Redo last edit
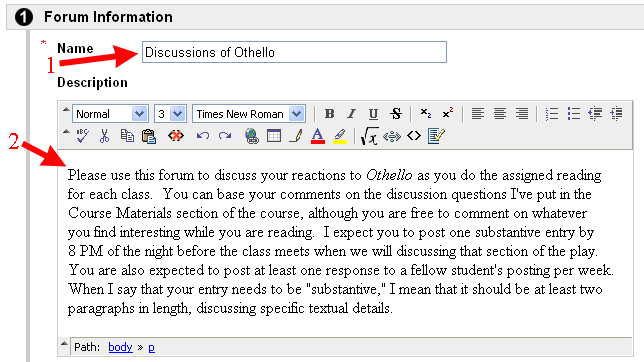 225,136
